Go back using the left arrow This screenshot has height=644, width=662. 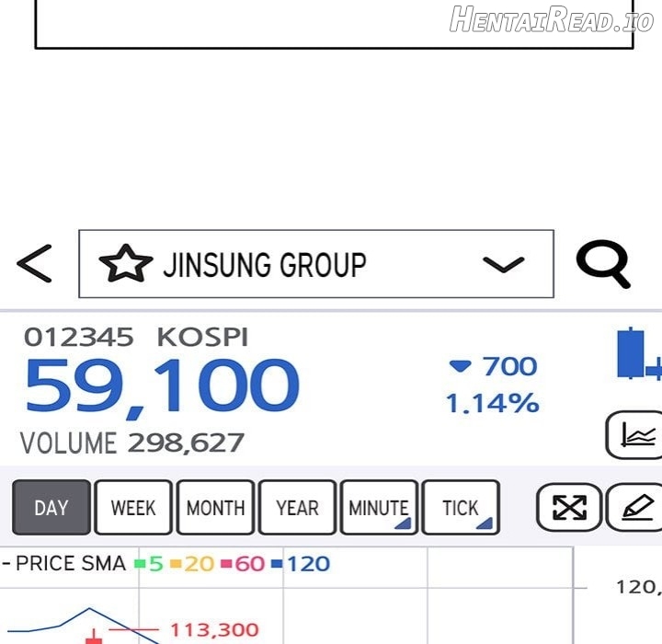[34, 264]
